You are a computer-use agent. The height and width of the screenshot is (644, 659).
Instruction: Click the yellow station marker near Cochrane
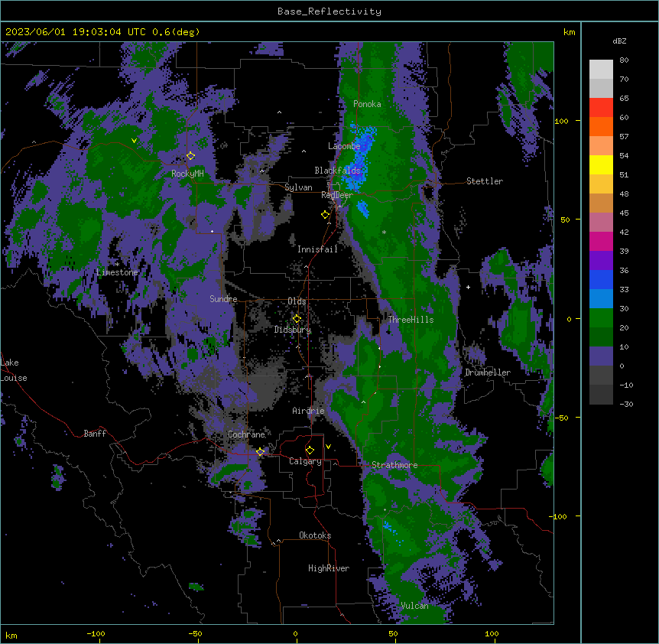click(260, 451)
